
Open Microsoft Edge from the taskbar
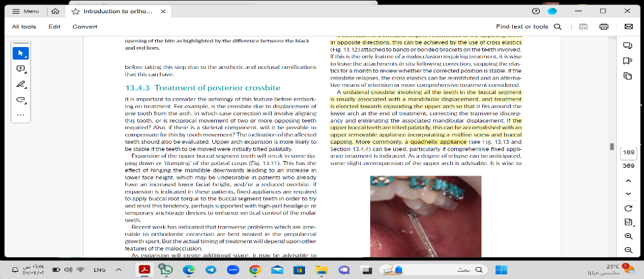click(188, 270)
